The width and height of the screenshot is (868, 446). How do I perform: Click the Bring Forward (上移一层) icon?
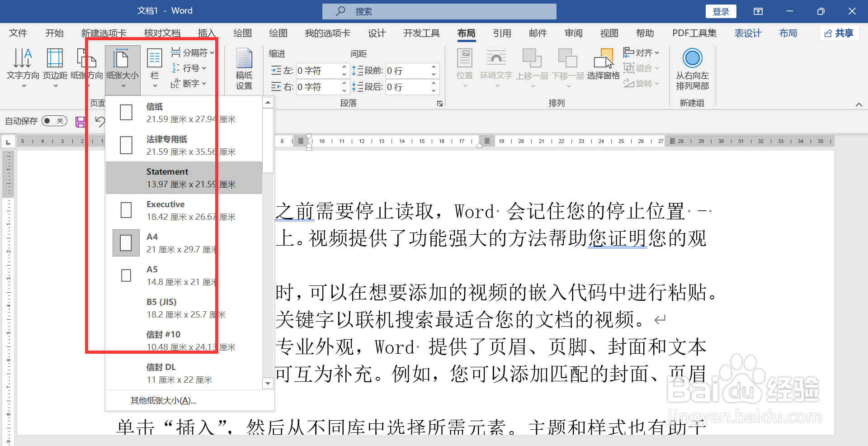point(532,58)
